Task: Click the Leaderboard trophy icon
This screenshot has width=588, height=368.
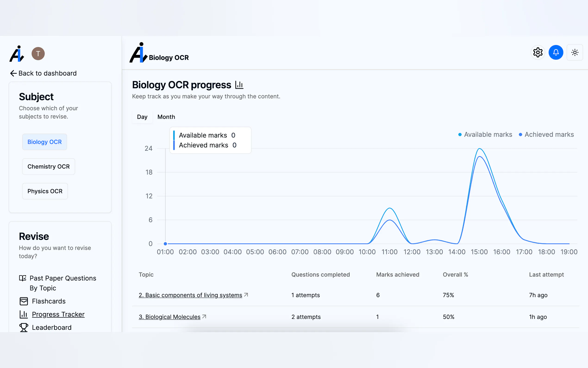Action: pos(24,327)
